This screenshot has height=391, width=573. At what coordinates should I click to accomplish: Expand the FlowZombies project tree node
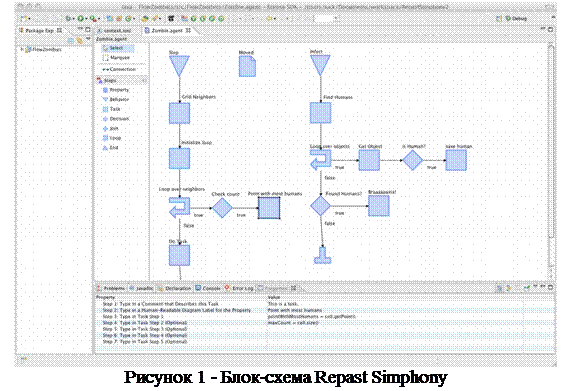[22, 49]
